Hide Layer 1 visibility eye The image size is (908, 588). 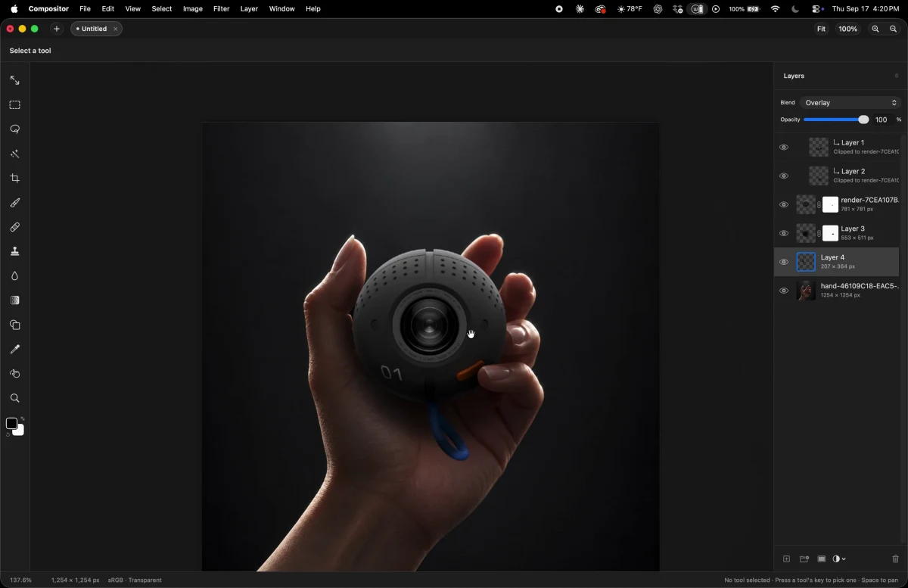tap(784, 147)
